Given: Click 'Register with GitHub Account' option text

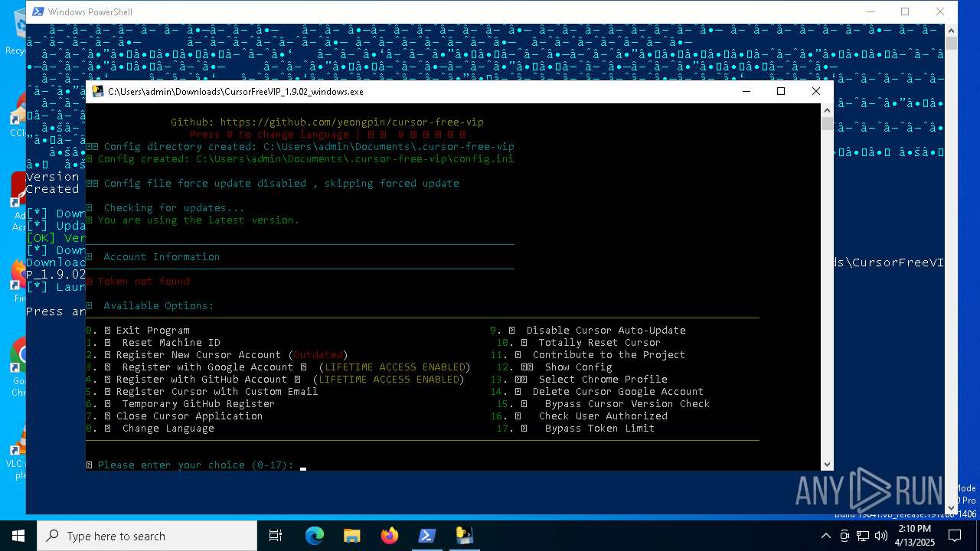Looking at the screenshot, I should tap(202, 379).
